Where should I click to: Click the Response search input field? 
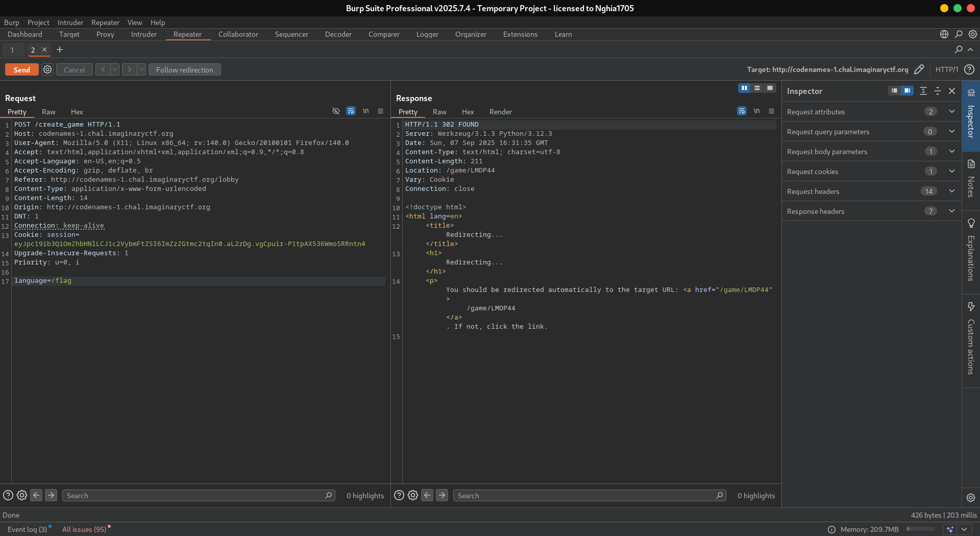pyautogui.click(x=586, y=496)
